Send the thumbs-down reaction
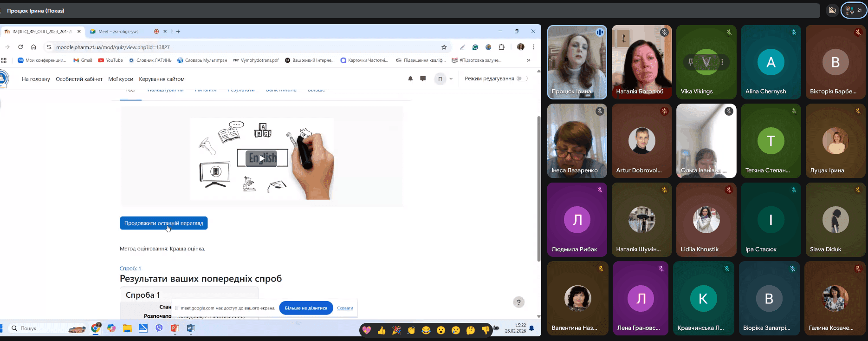 click(x=486, y=330)
